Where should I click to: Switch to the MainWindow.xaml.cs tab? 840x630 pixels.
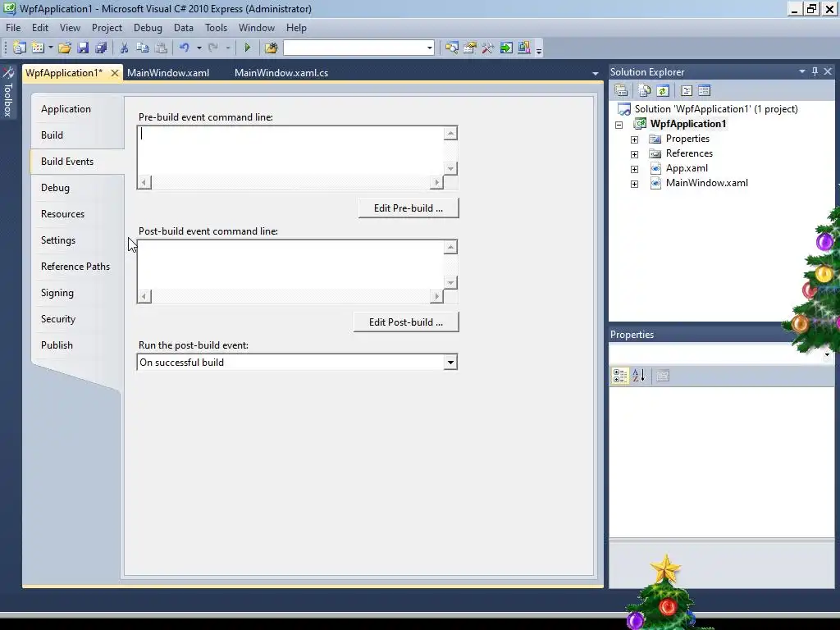(281, 73)
